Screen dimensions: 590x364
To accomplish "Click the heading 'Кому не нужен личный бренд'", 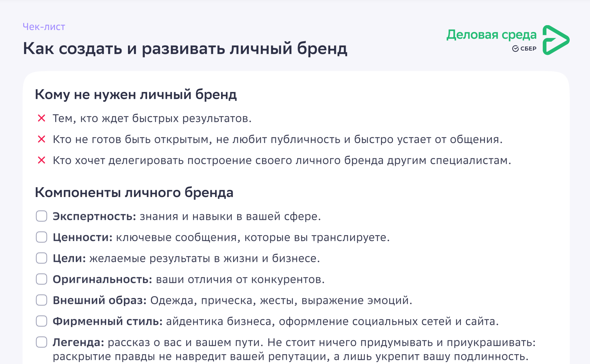I will click(136, 95).
